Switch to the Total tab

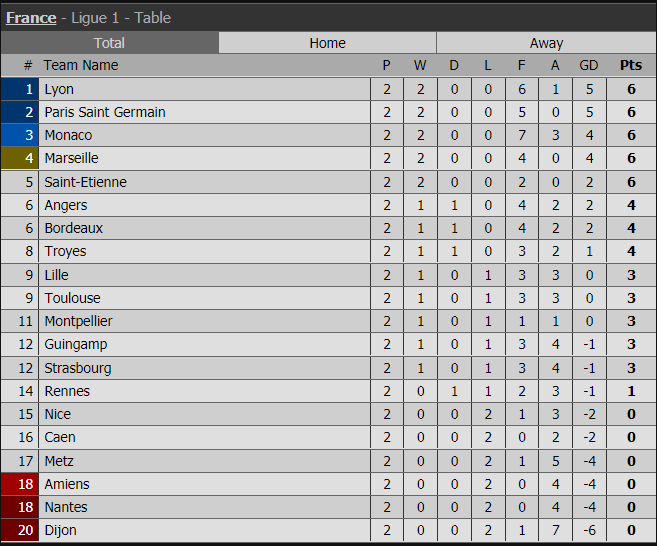pyautogui.click(x=109, y=43)
